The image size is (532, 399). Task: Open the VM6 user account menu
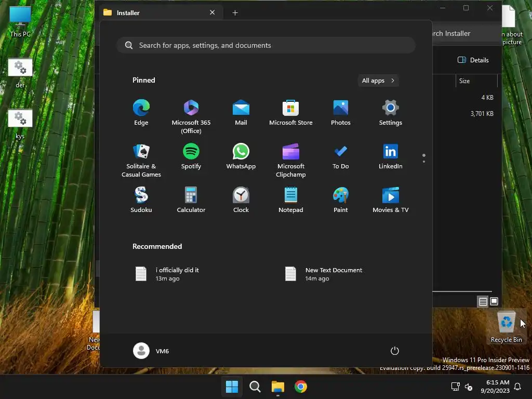point(151,351)
